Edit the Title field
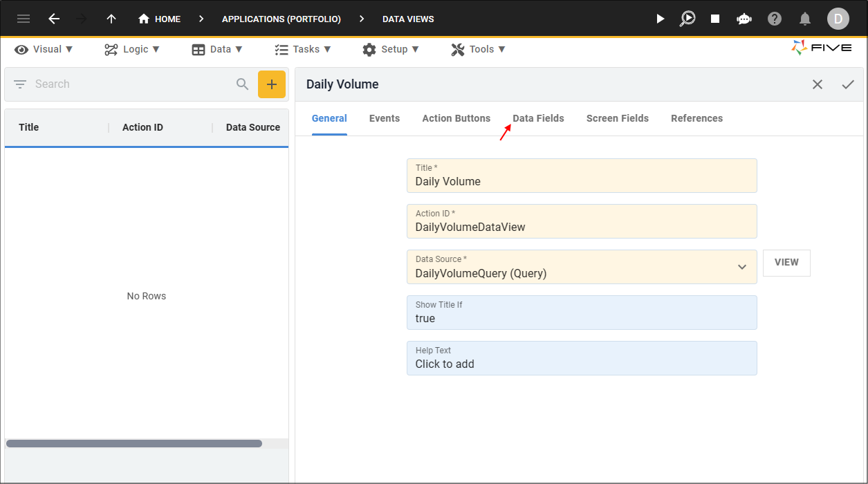 (x=582, y=176)
